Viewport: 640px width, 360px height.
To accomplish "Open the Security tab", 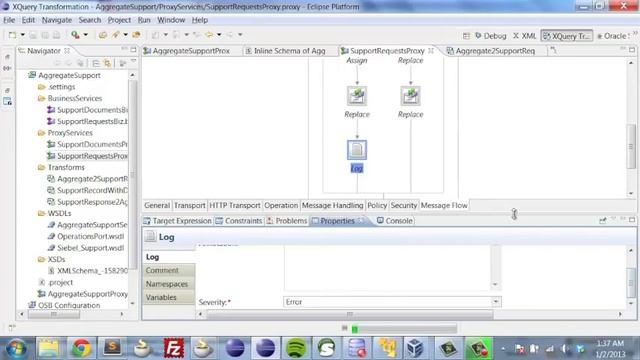I will [404, 205].
